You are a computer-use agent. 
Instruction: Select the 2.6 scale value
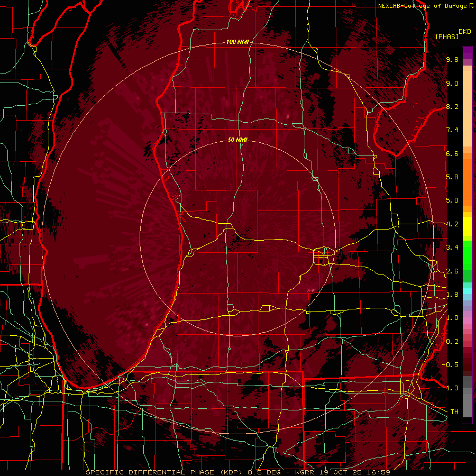[x=452, y=271]
